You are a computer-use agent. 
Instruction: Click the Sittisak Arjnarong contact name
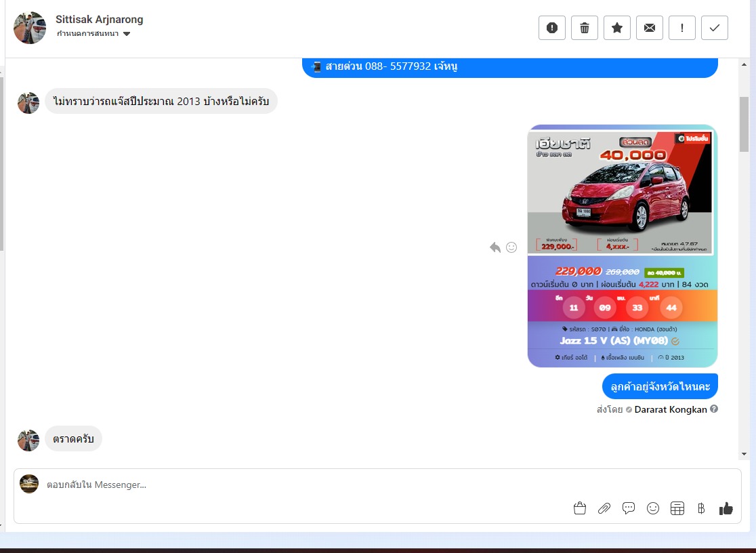click(x=100, y=19)
